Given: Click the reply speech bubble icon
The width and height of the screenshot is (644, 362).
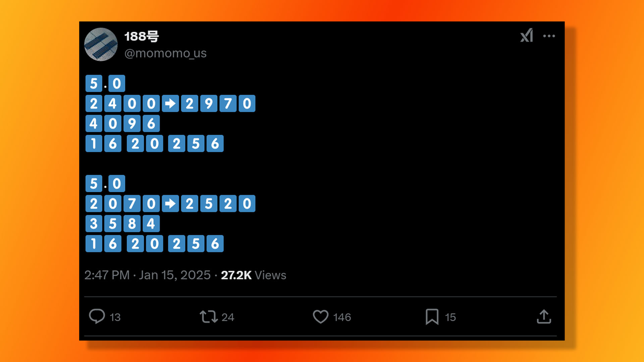Looking at the screenshot, I should (97, 316).
